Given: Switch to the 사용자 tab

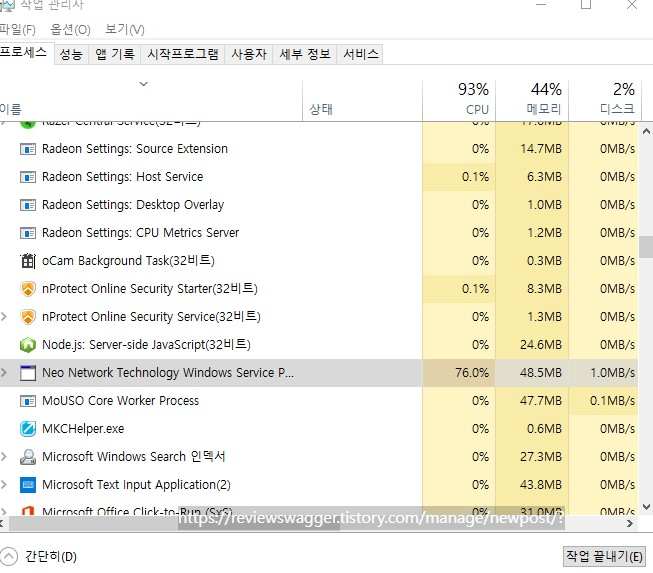Looking at the screenshot, I should pos(249,54).
